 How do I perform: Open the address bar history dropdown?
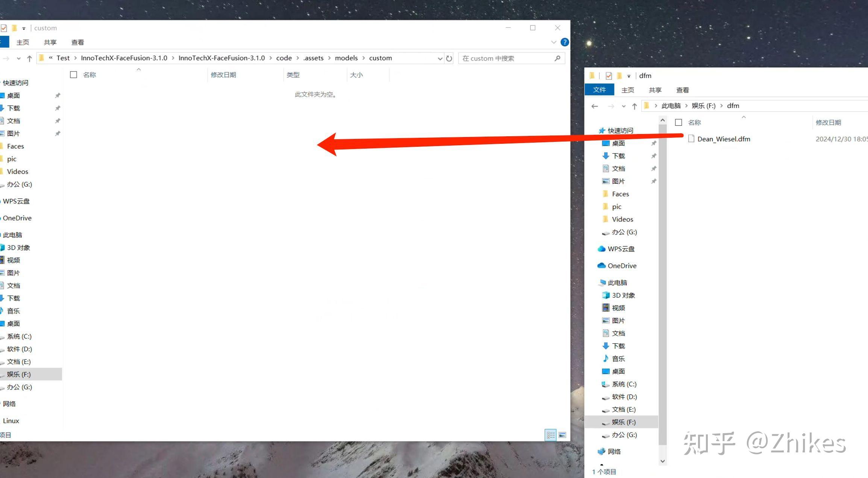click(440, 58)
